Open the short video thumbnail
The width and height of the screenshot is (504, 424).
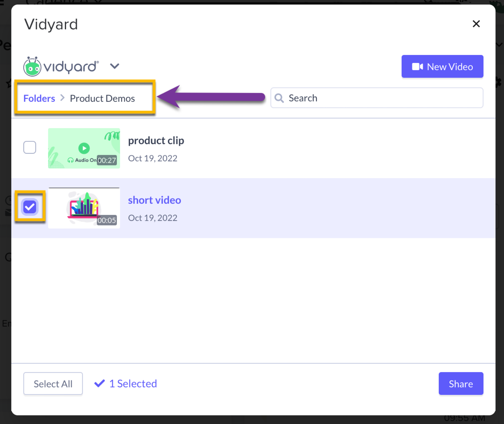tap(84, 208)
